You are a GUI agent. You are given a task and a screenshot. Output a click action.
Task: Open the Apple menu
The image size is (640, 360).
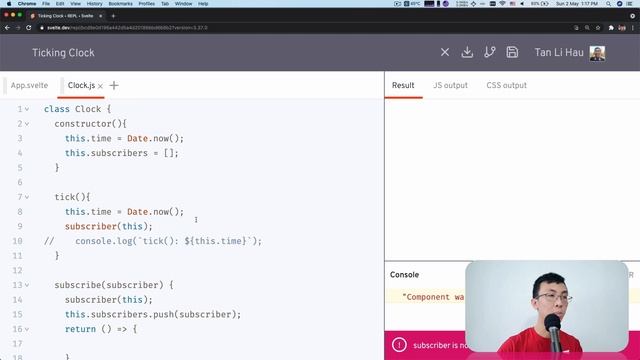9,4
